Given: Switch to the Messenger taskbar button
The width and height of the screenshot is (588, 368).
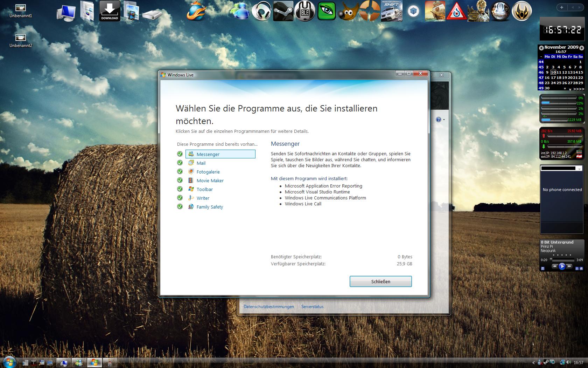Looking at the screenshot, I should pos(79,362).
